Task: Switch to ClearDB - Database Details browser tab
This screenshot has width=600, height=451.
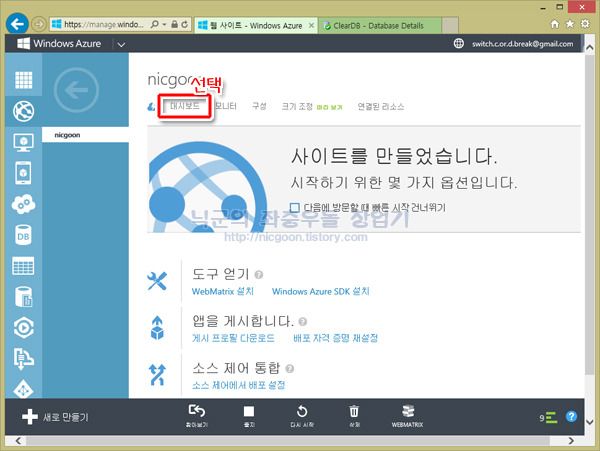Action: click(380, 26)
